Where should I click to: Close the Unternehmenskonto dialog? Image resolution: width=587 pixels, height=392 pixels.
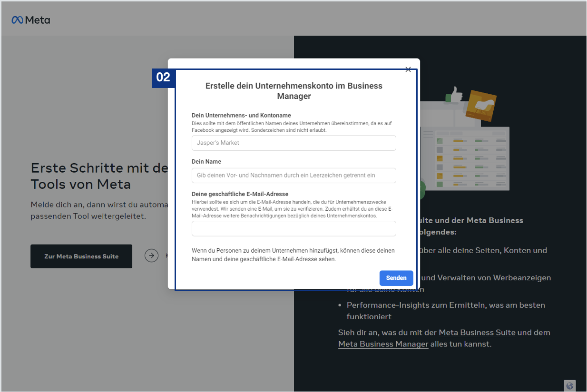pos(408,69)
